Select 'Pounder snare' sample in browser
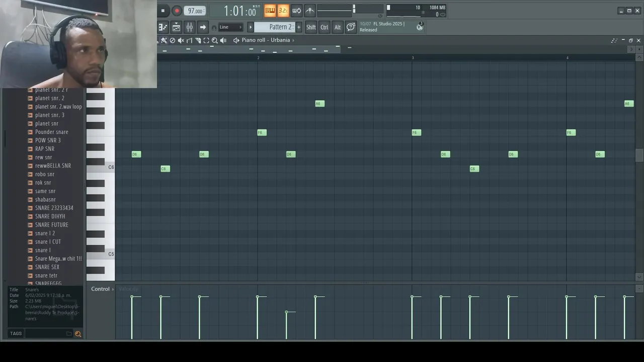This screenshot has width=644, height=362. click(x=51, y=132)
